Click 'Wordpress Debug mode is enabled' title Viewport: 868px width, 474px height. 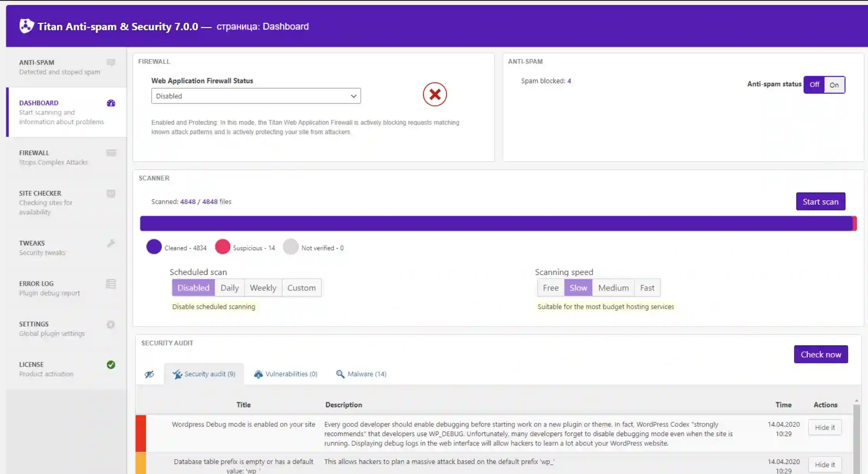(244, 424)
